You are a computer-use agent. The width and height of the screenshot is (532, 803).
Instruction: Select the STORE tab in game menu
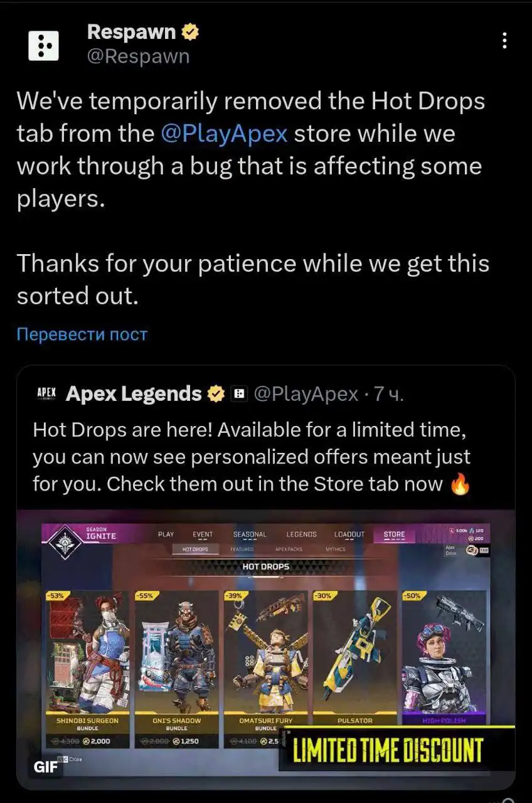pos(394,534)
